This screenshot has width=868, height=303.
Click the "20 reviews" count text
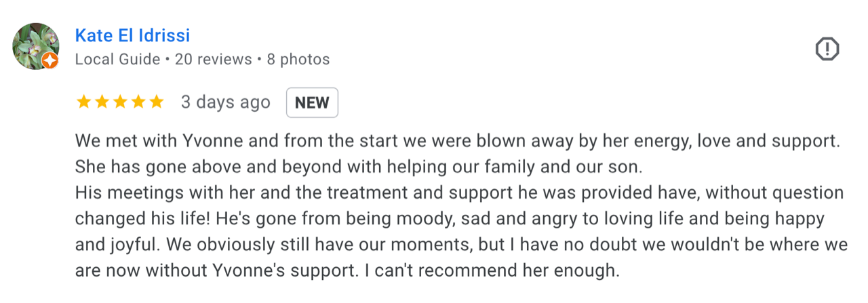(x=213, y=60)
